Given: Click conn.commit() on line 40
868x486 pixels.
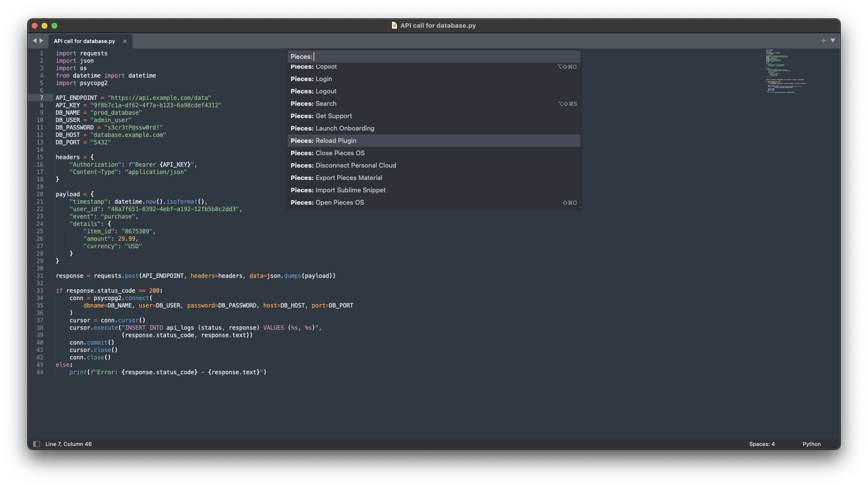Looking at the screenshot, I should pyautogui.click(x=91, y=343).
